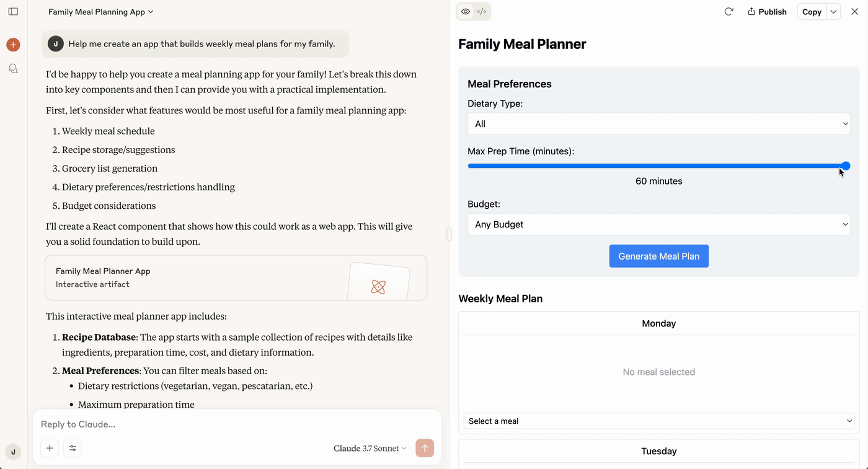
Task: Open the attachment plus button
Action: point(50,448)
